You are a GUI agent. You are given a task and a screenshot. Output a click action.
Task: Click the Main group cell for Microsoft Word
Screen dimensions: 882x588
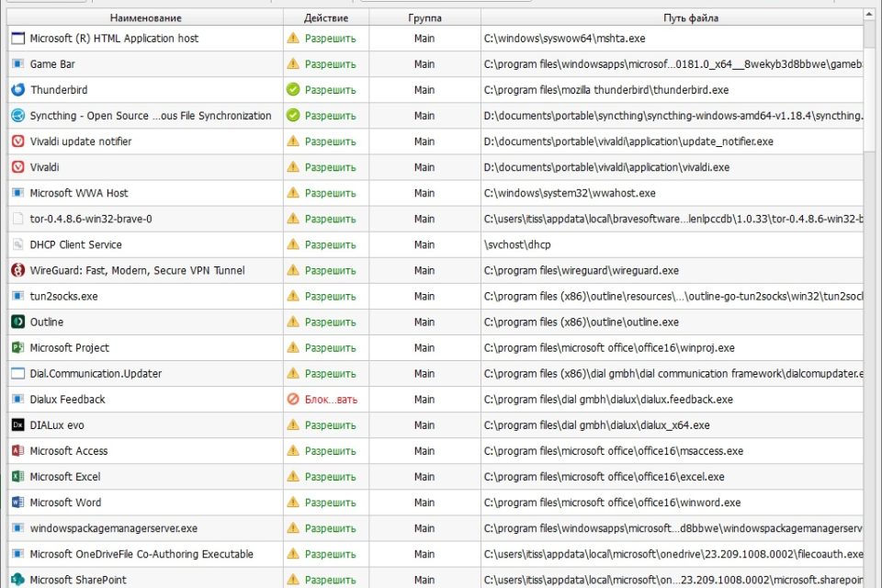(424, 503)
